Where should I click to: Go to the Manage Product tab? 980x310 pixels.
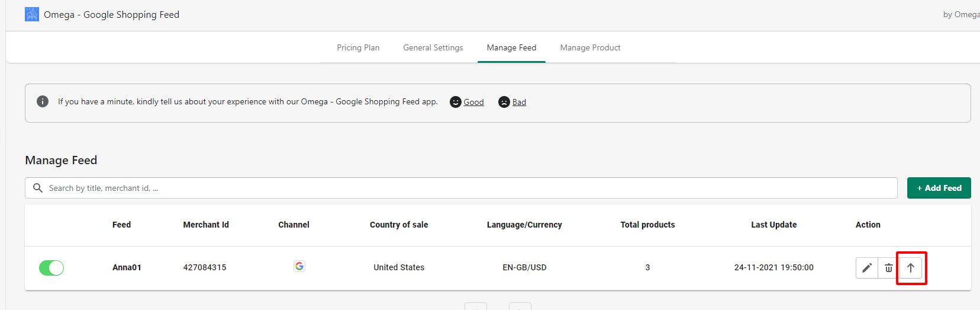[590, 47]
